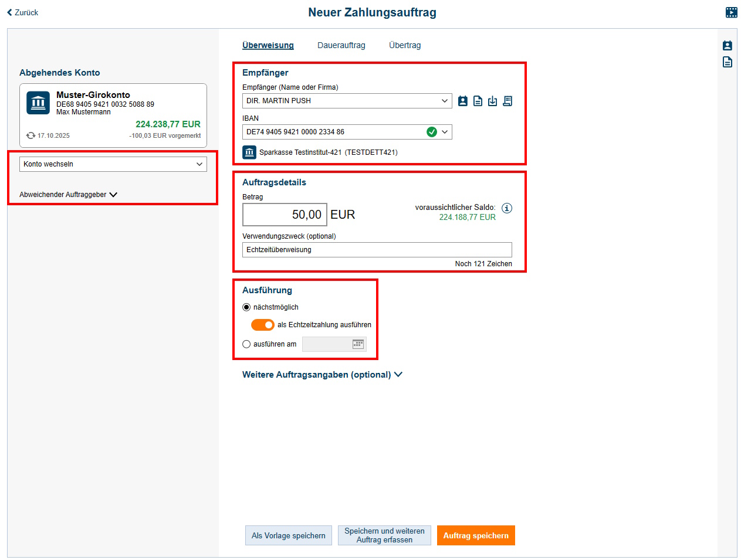Disable als Echtzeitzahlung ausführen

tap(262, 324)
